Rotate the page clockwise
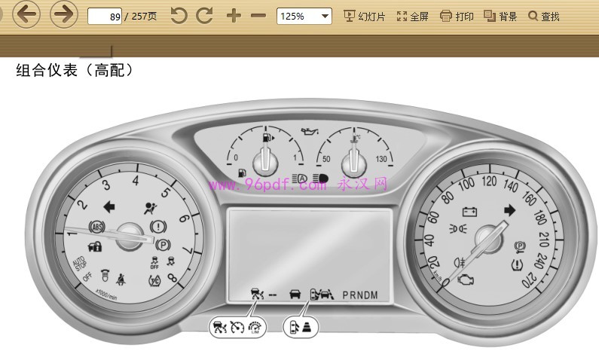This screenshot has width=599, height=364. click(204, 16)
